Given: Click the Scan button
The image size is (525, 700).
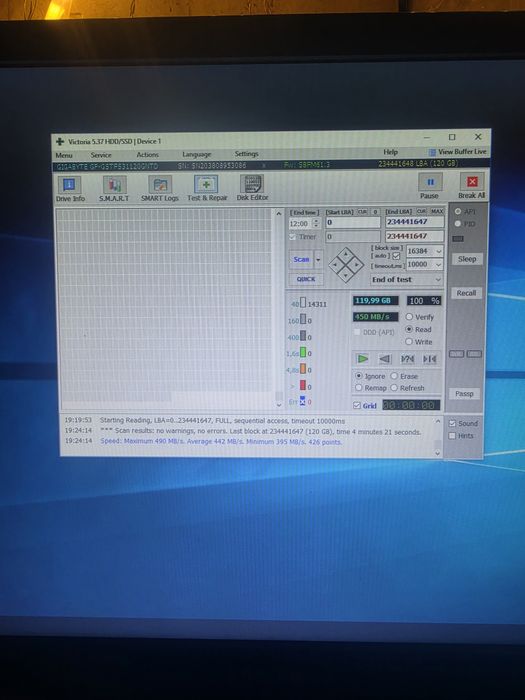Looking at the screenshot, I should 301,259.
